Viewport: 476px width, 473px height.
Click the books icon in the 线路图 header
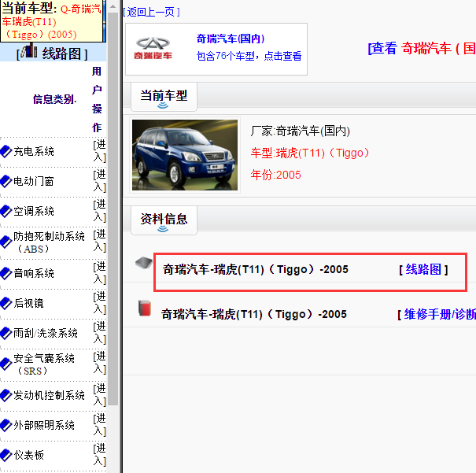coord(29,50)
